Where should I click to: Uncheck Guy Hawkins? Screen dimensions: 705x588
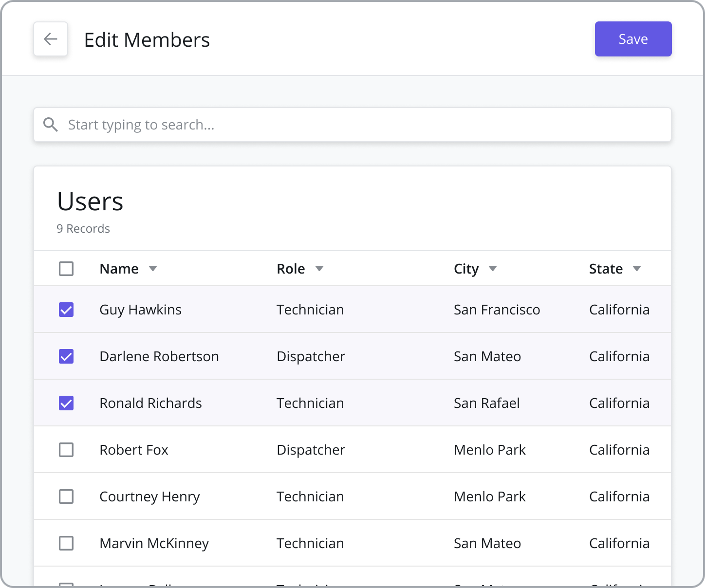[66, 310]
